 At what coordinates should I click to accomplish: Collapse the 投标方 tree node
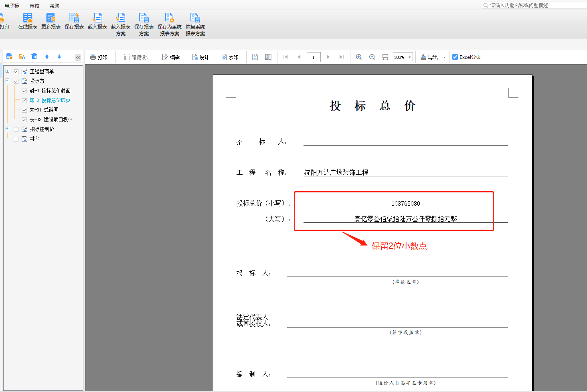pyautogui.click(x=7, y=81)
